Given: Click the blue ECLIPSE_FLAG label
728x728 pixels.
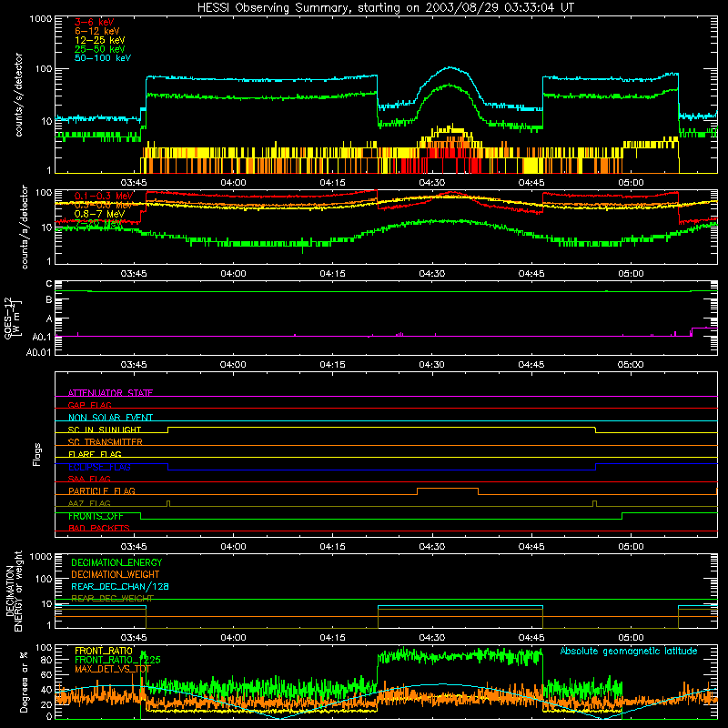Looking at the screenshot, I should point(99,467).
